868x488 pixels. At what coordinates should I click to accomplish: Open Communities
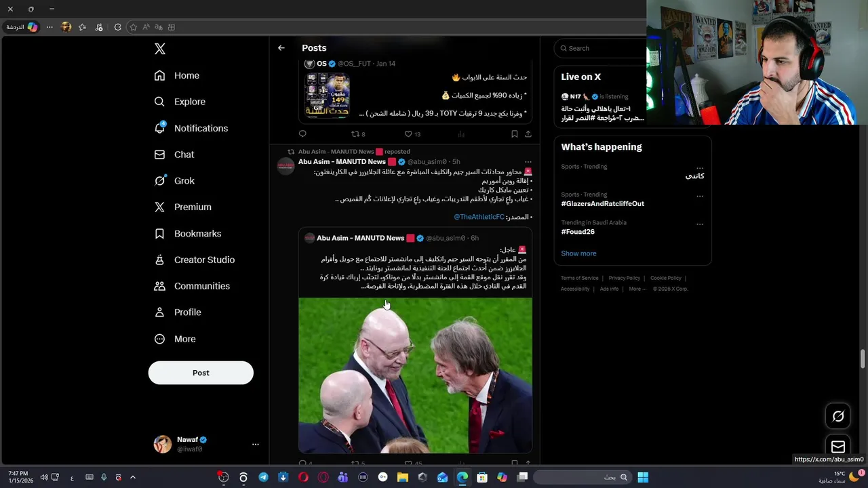click(x=193, y=286)
